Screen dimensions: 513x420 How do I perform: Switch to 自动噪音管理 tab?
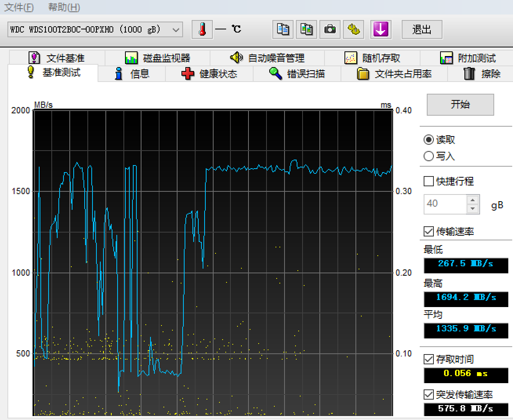pos(267,58)
